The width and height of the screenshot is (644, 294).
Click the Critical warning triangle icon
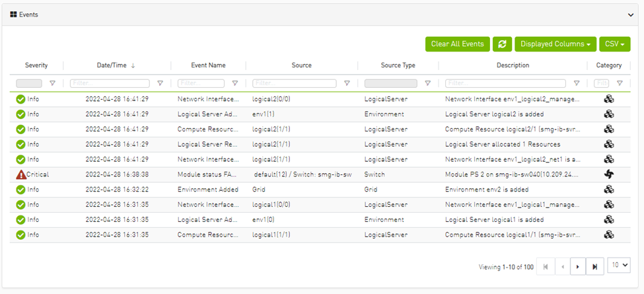[x=20, y=174]
